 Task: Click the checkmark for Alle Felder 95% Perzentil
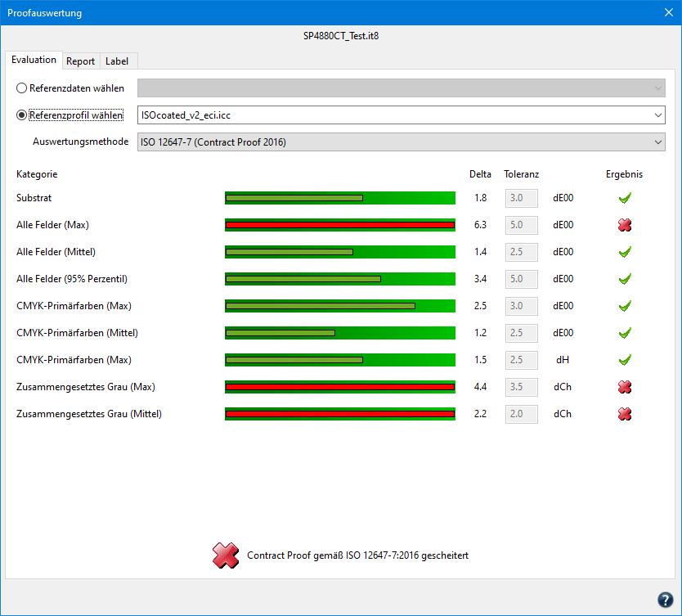click(625, 279)
